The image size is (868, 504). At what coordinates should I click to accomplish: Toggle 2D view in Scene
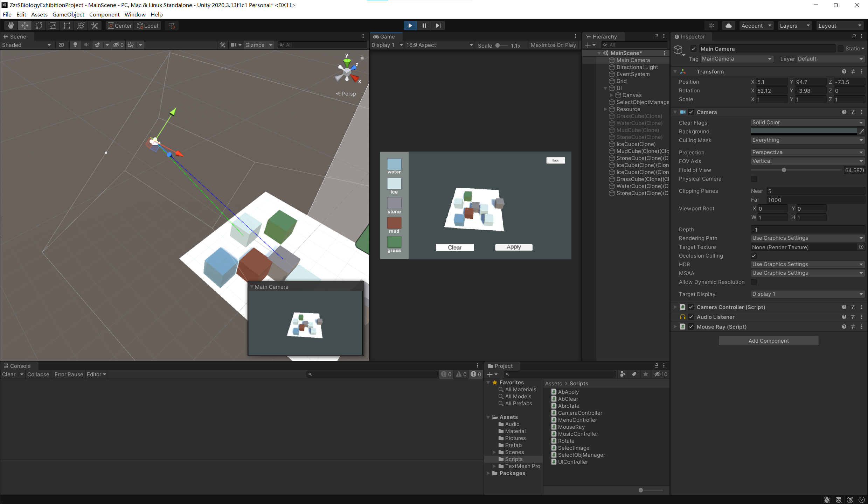61,45
